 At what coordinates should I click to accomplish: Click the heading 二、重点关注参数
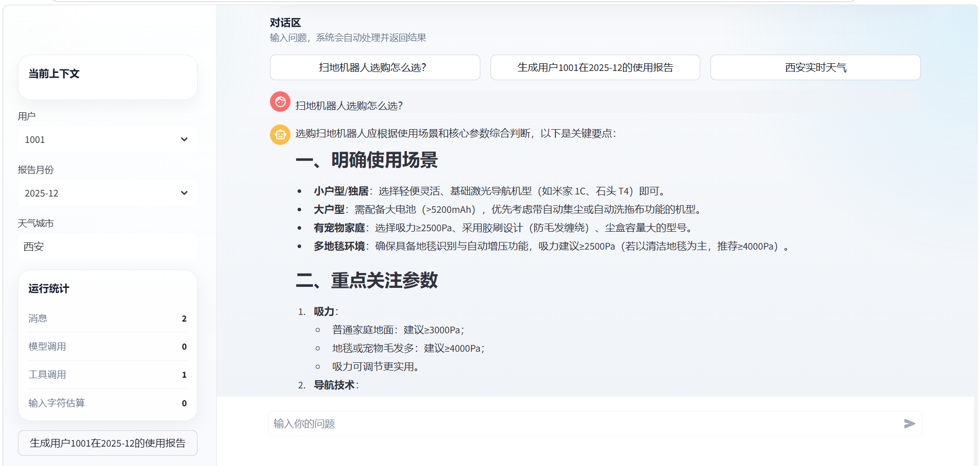click(366, 280)
